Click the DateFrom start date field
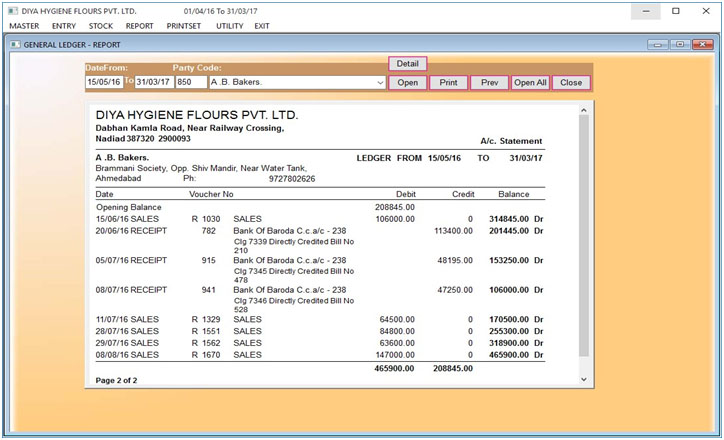 (x=104, y=83)
